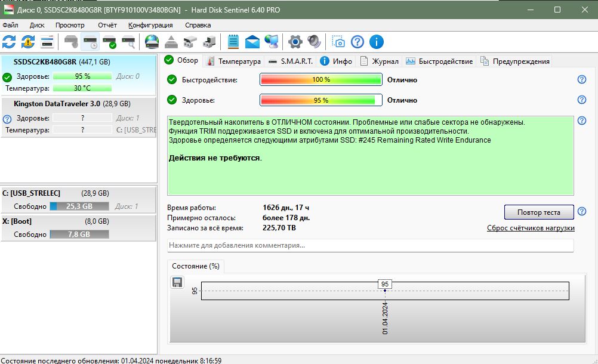
Task: Click the 30 °C temperature bar
Action: pos(82,88)
